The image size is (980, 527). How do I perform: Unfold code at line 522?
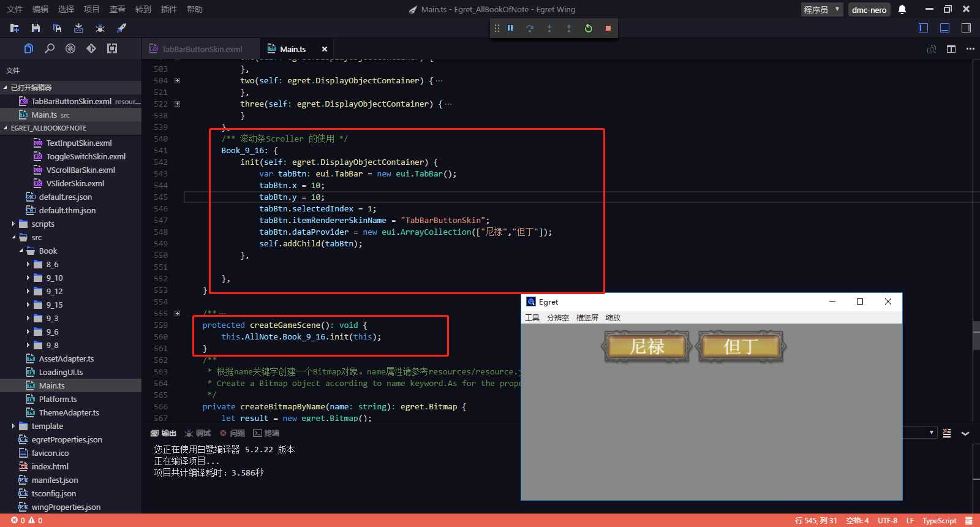(178, 104)
